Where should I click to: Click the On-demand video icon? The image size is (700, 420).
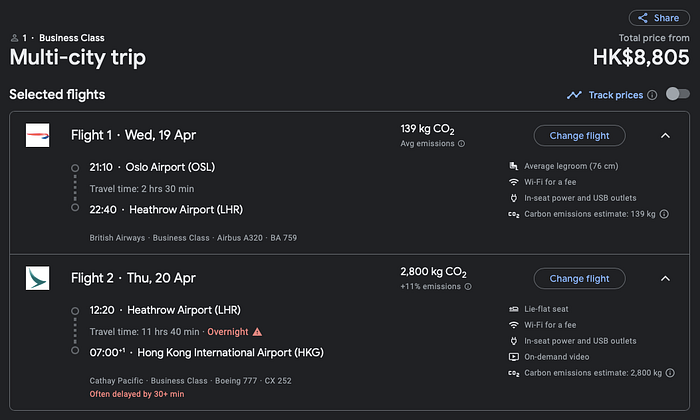click(514, 357)
